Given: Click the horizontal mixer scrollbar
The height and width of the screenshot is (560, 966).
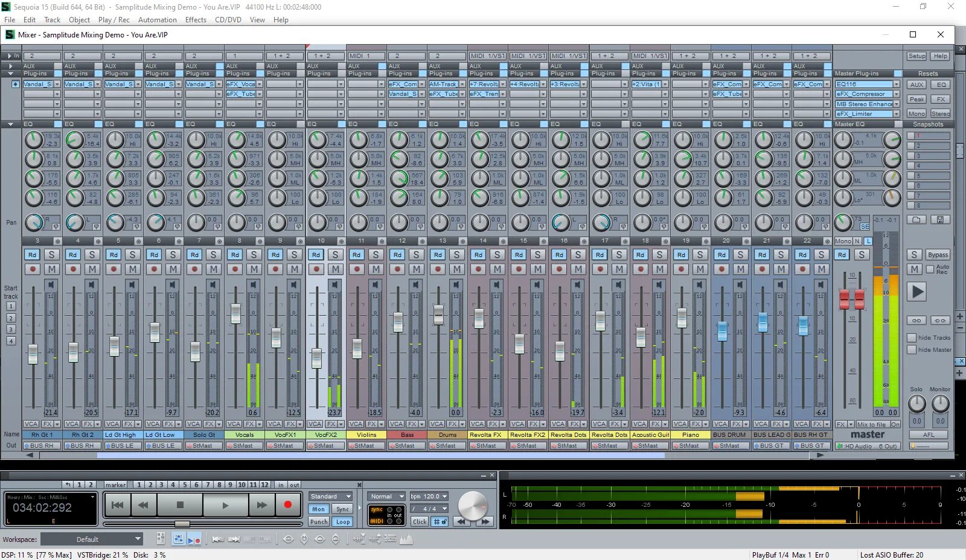Looking at the screenshot, I should click(x=380, y=456).
